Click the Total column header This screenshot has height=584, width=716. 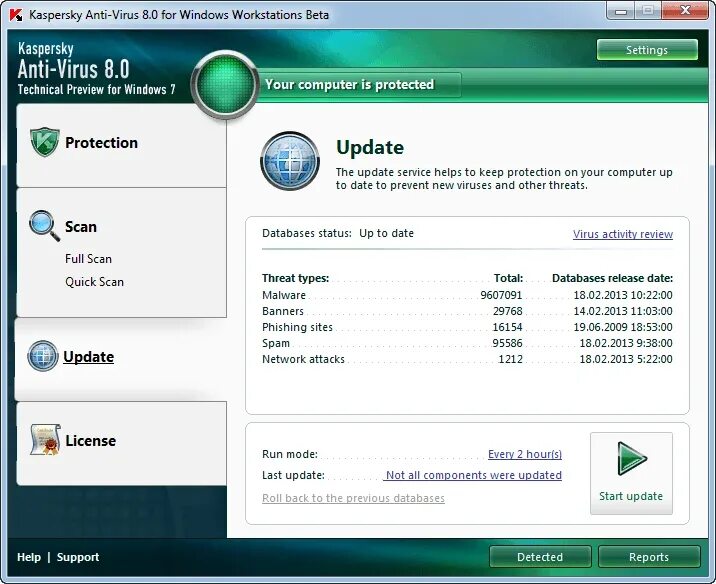coord(508,278)
